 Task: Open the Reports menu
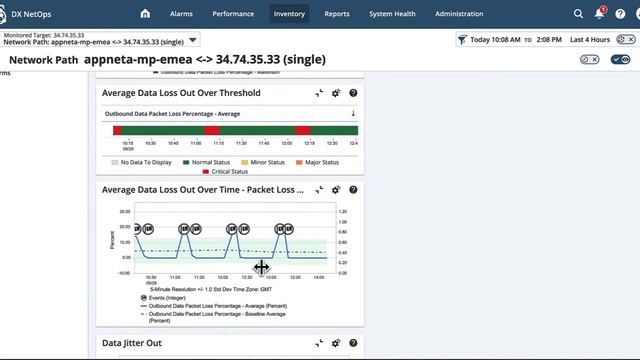coord(337,14)
